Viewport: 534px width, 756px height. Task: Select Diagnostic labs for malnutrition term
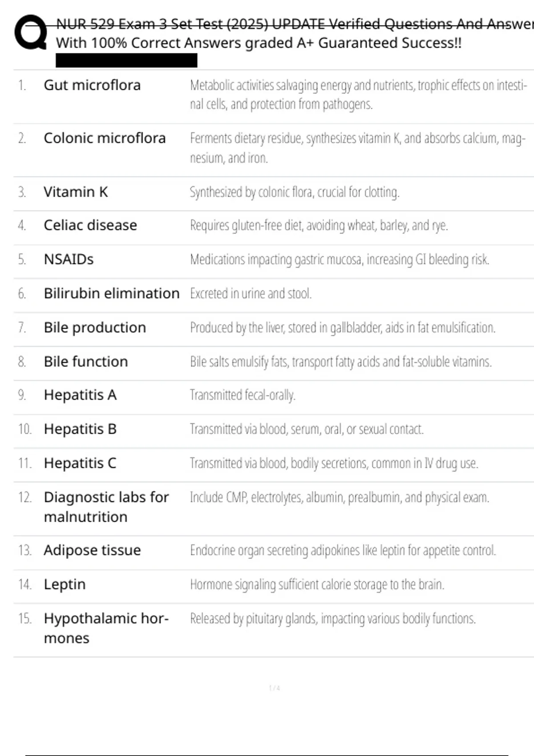pos(106,507)
